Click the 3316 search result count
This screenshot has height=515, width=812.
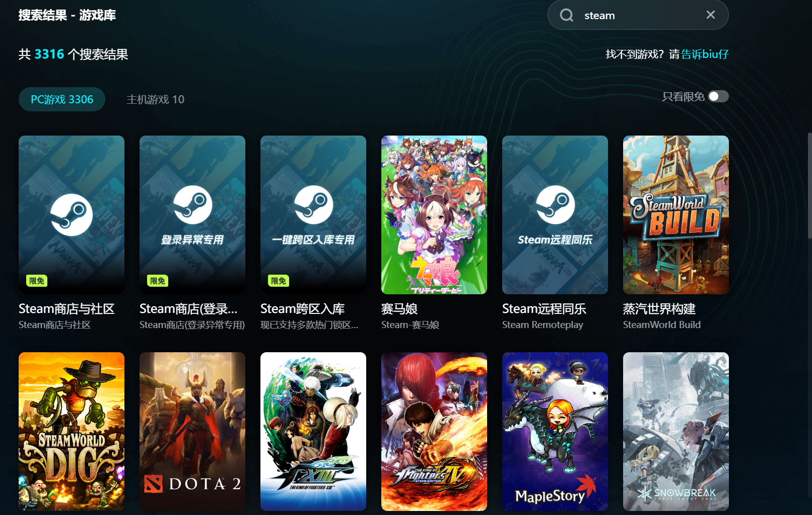point(49,54)
